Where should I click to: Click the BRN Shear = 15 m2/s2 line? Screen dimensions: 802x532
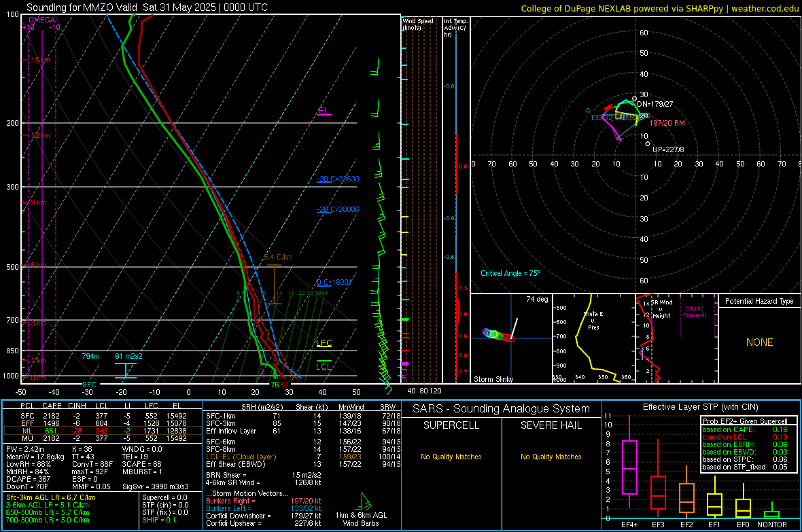click(x=264, y=475)
